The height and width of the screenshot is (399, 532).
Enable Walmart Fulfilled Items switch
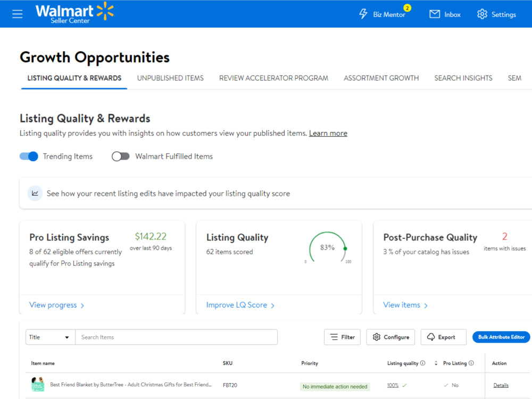click(x=120, y=156)
